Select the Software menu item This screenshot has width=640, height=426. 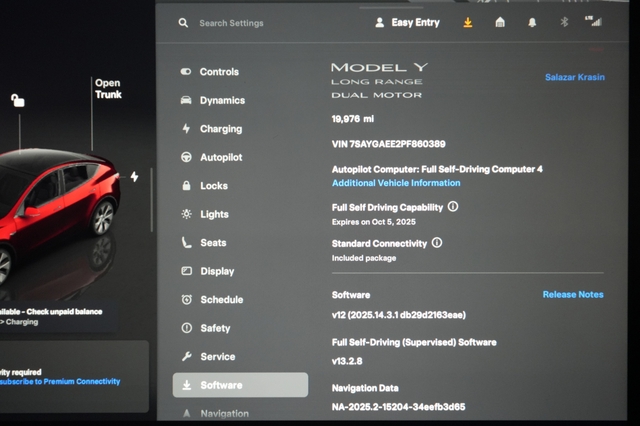[x=240, y=385]
